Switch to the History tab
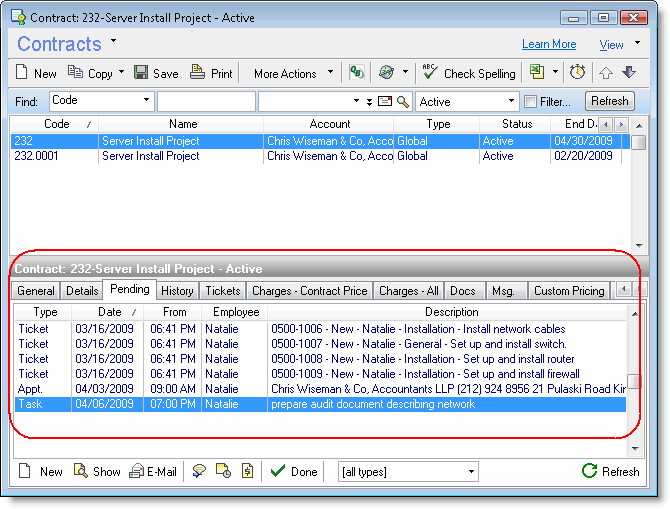 click(177, 291)
